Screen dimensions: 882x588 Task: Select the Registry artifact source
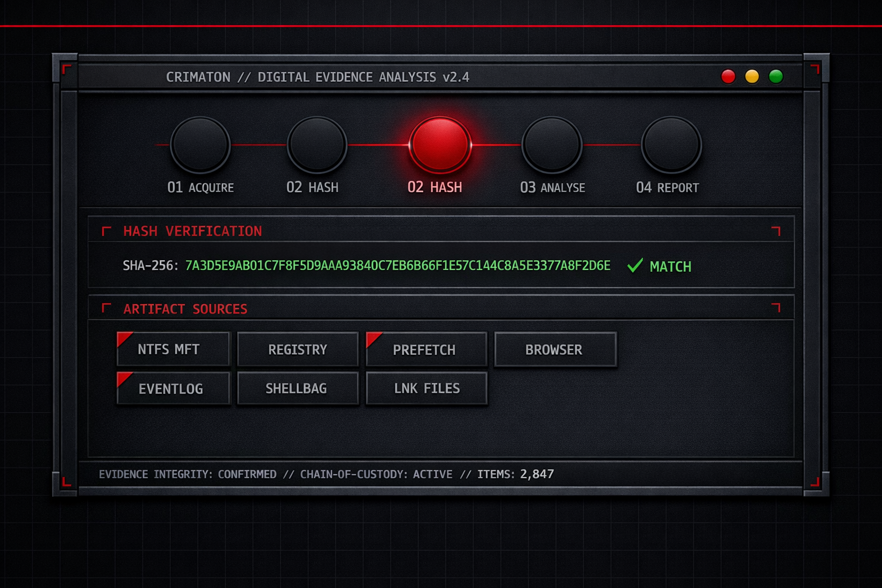(x=297, y=349)
